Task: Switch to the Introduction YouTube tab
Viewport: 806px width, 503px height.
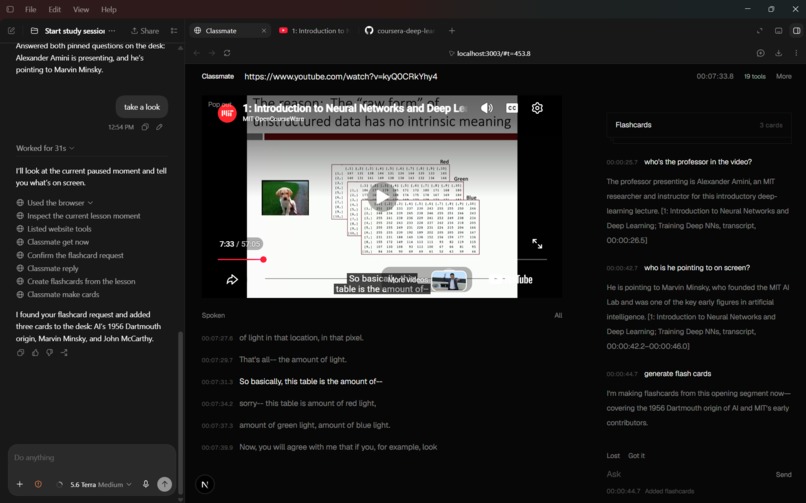Action: point(315,31)
